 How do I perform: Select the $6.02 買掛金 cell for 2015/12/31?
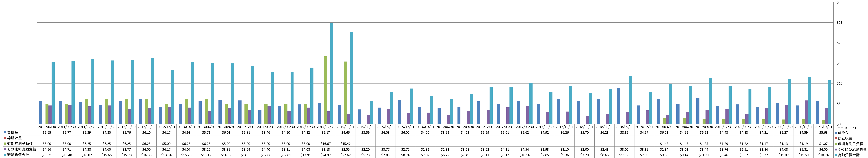point(405,133)
